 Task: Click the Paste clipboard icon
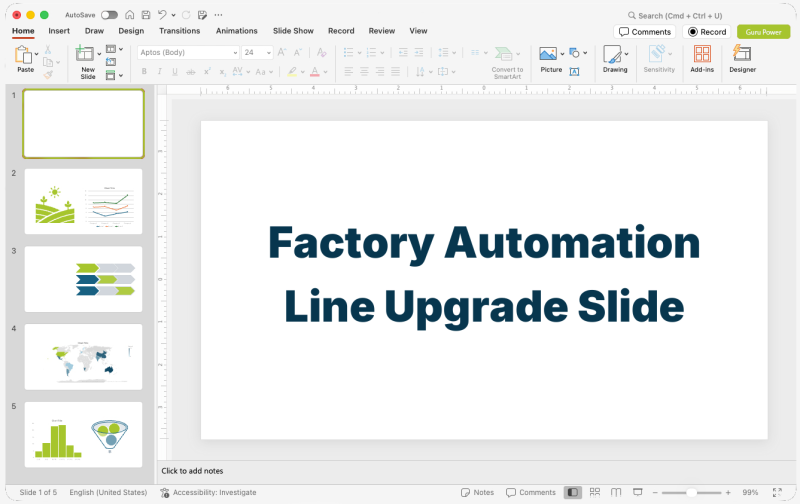pos(23,55)
